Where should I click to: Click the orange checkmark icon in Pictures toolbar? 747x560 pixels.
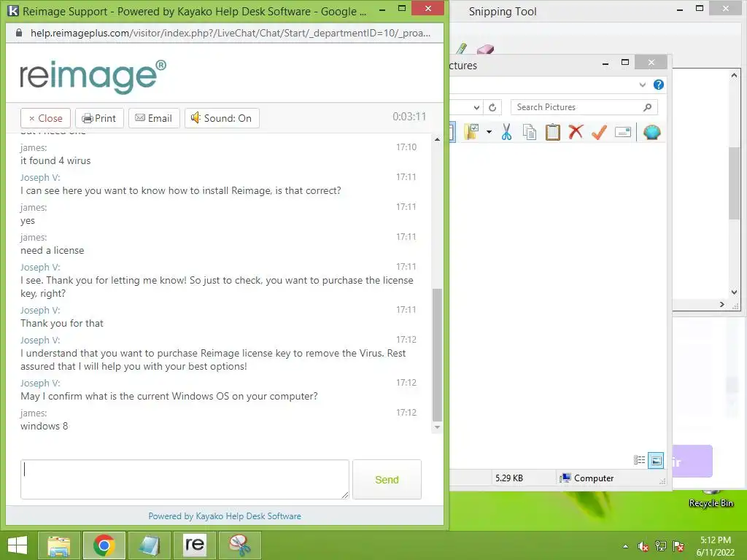(599, 132)
